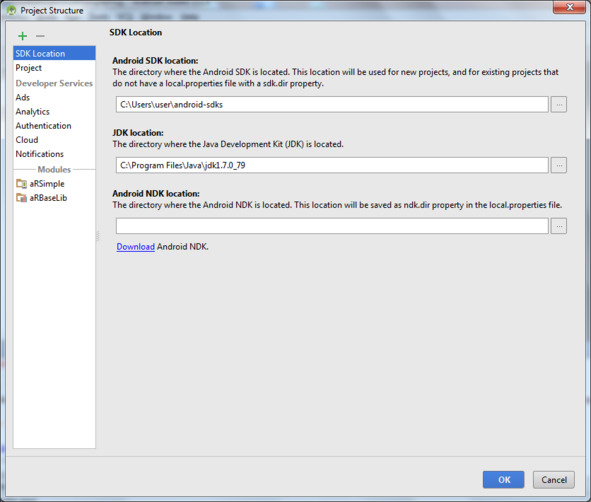Click the minus remove module icon

click(40, 36)
